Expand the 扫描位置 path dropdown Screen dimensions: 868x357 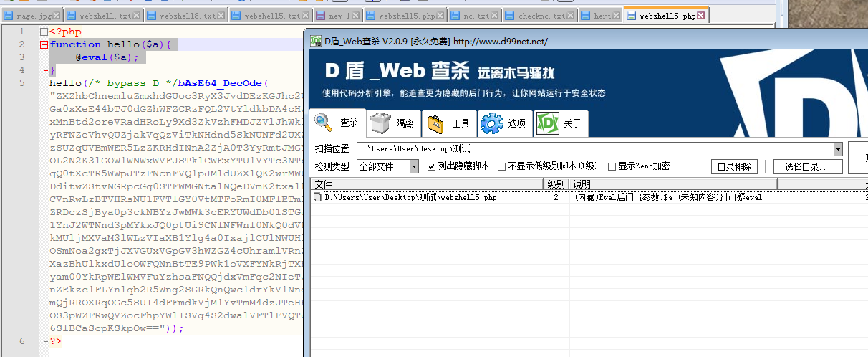point(838,149)
